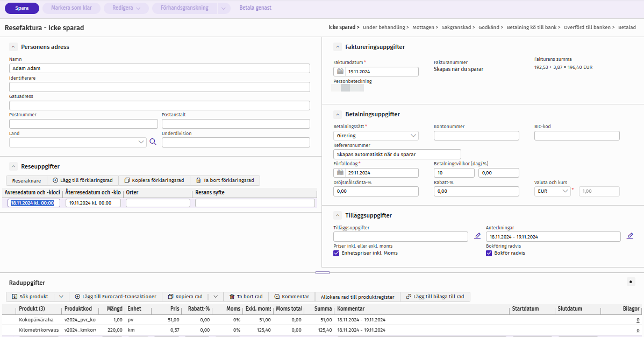Click Lägg till bilaga till rad

tap(435, 297)
